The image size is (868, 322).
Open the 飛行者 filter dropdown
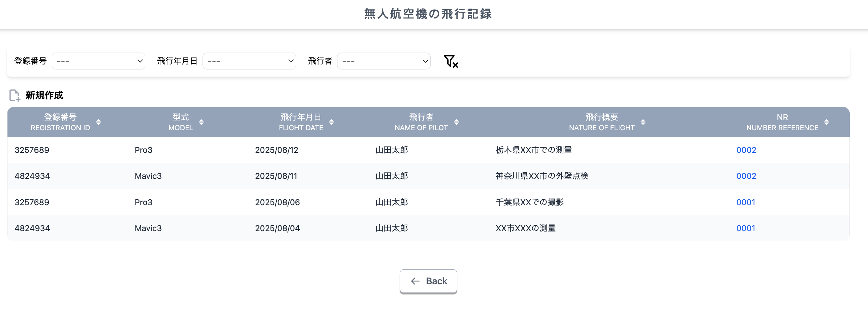point(384,61)
